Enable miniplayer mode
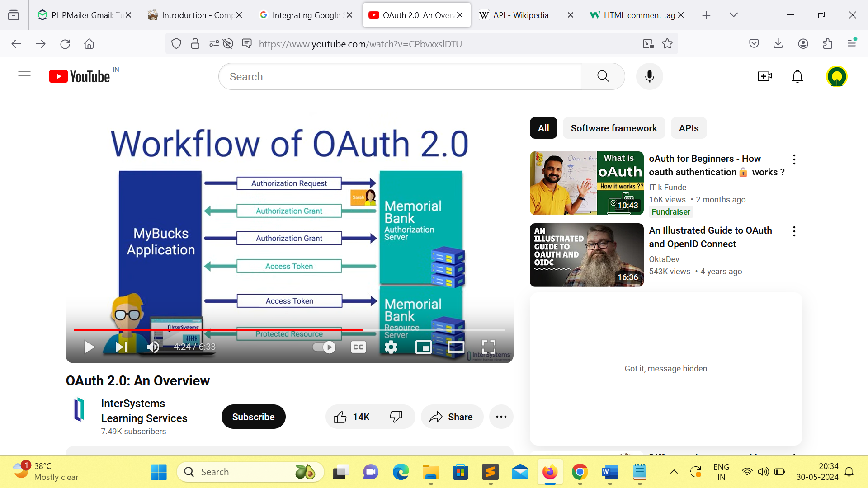This screenshot has width=868, height=488. 423,347
